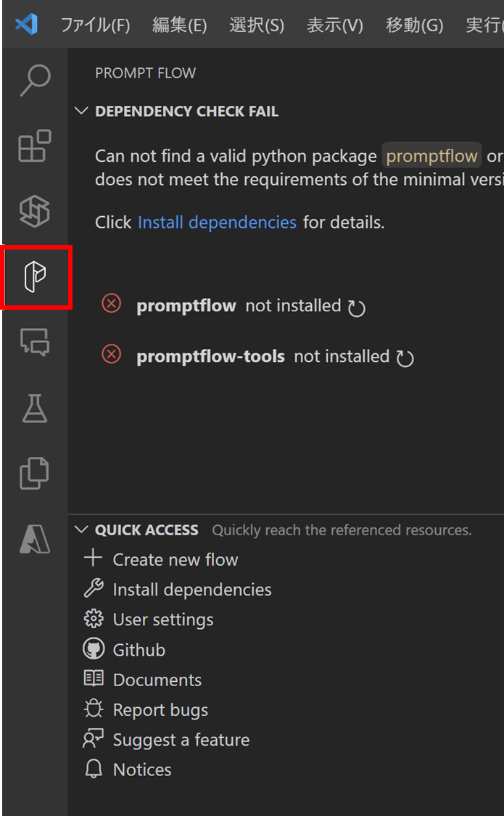
Task: Open the Prompt flow view in the activity bar
Action: click(x=36, y=277)
